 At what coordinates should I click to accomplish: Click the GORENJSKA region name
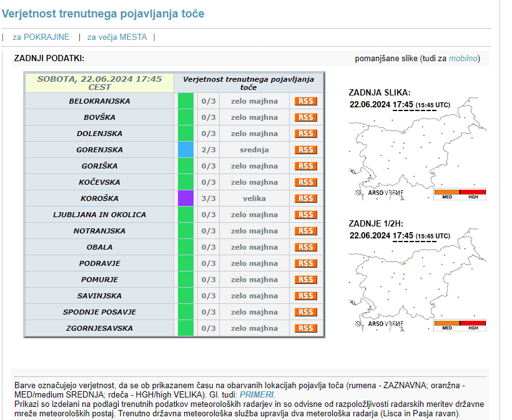99,150
